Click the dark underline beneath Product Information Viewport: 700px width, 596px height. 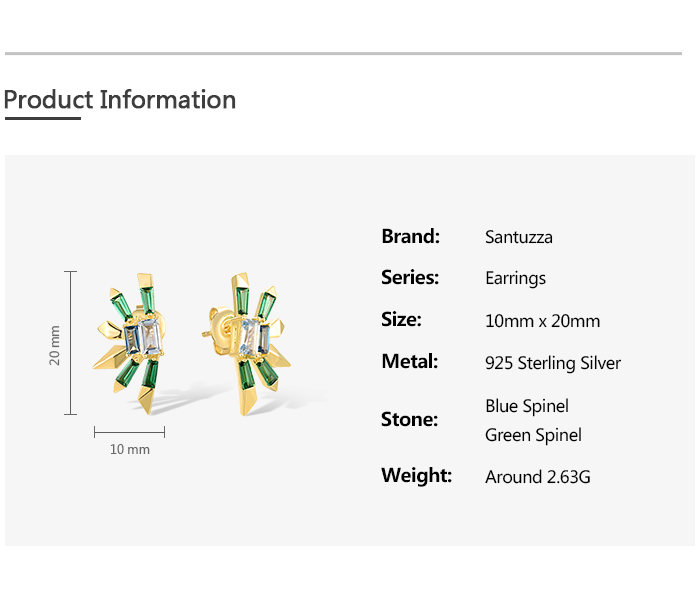pyautogui.click(x=42, y=118)
